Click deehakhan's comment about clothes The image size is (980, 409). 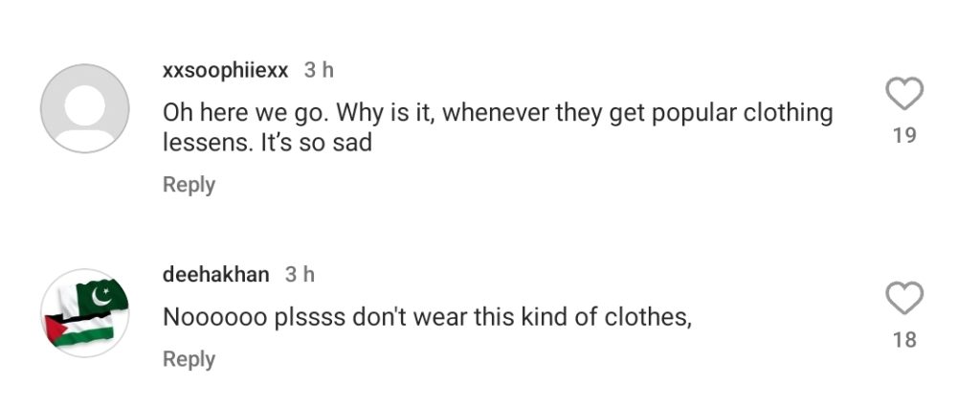coord(427,316)
